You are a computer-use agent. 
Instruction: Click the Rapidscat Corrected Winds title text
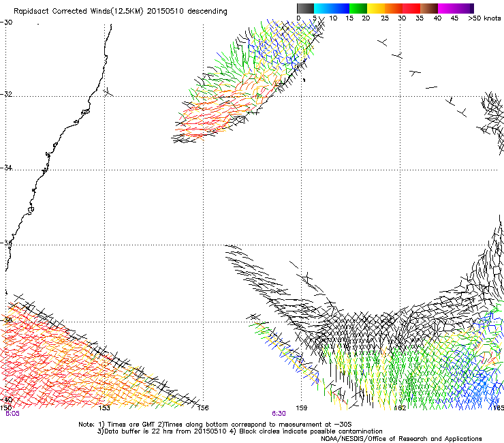tap(121, 11)
